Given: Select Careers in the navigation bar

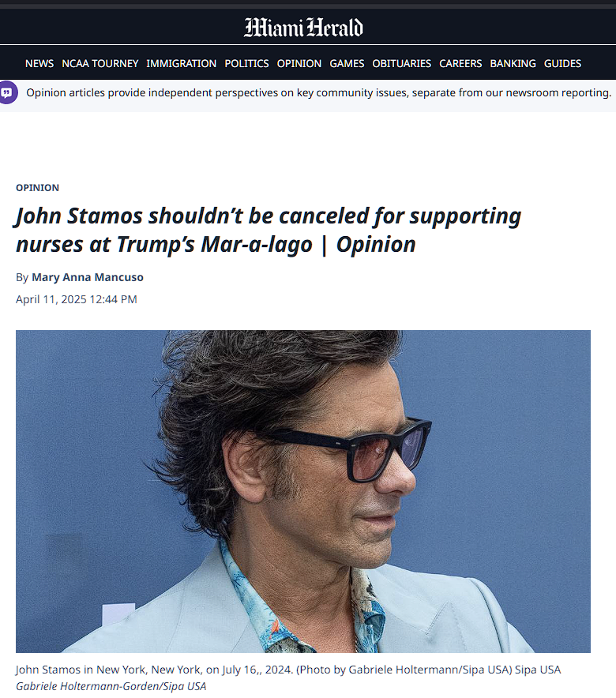Looking at the screenshot, I should (460, 64).
